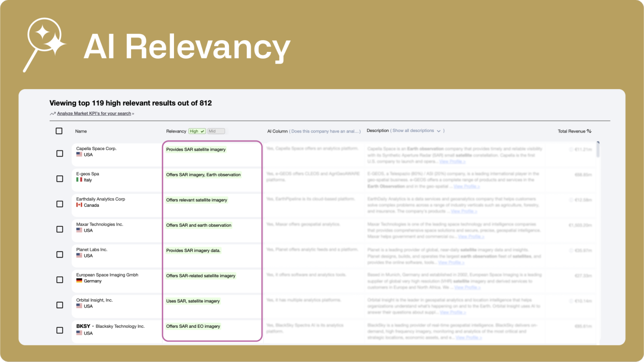Click 'Uses SAR, satellite imagery' tag
The width and height of the screenshot is (644, 362).
(193, 301)
